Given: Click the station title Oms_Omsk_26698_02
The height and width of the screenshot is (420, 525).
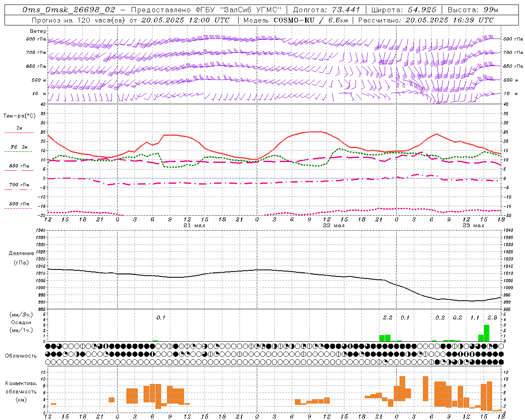Looking at the screenshot, I should [69, 9].
